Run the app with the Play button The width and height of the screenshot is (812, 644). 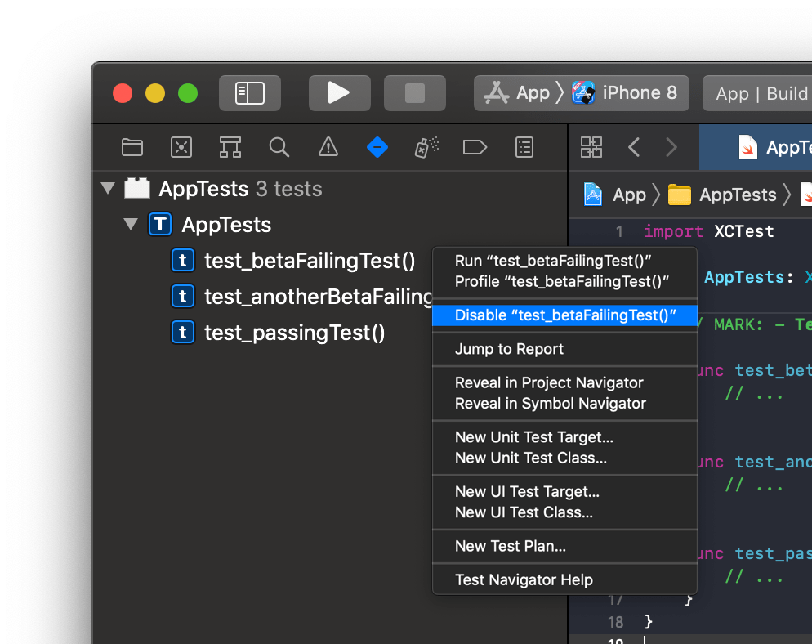(339, 92)
